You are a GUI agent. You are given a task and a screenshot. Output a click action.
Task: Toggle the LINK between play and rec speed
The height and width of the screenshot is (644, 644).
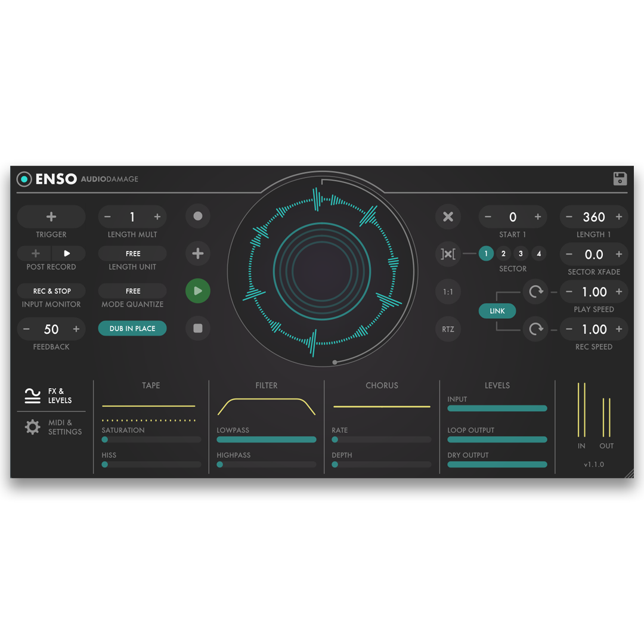coord(497,311)
